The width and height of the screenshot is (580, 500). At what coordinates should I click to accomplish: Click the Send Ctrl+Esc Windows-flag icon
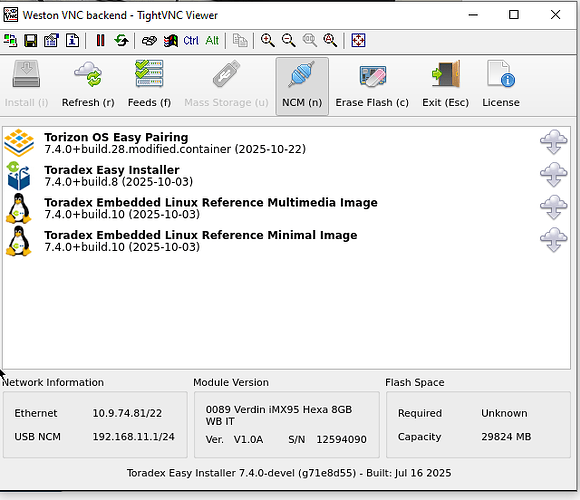(x=171, y=40)
